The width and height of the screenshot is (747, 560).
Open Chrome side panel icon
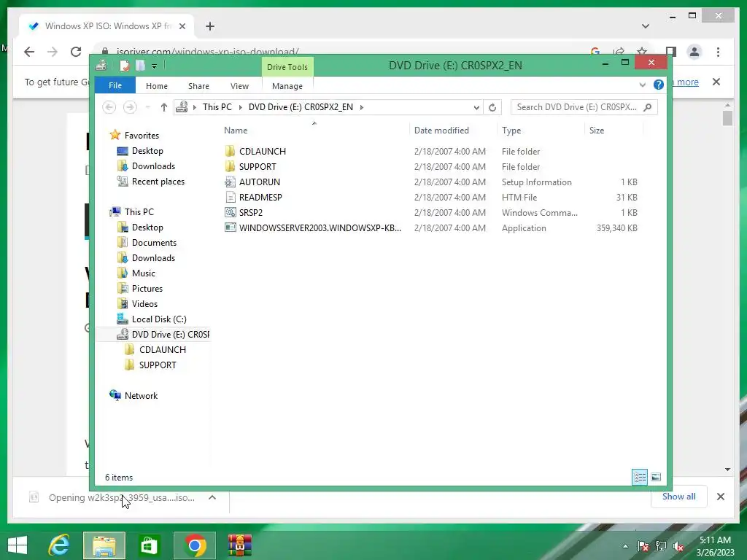coord(671,52)
